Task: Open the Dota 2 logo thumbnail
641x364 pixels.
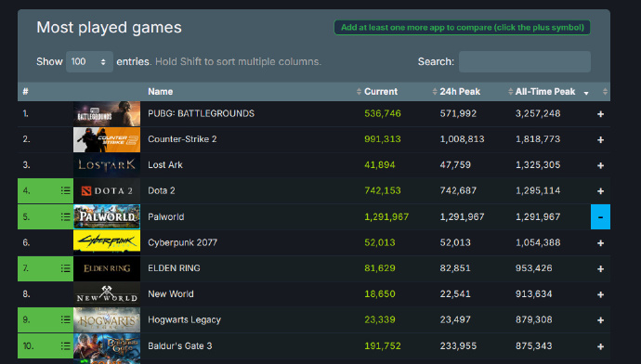Action: (x=107, y=190)
